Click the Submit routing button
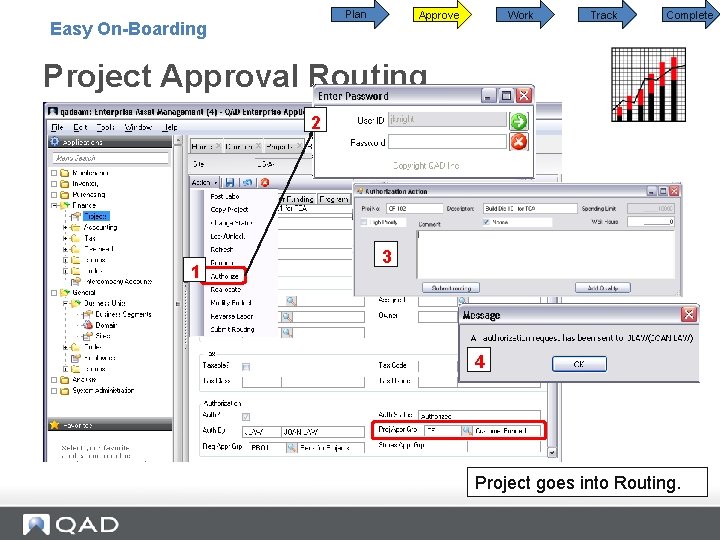Screen dimensions: 720x540 click(451, 288)
